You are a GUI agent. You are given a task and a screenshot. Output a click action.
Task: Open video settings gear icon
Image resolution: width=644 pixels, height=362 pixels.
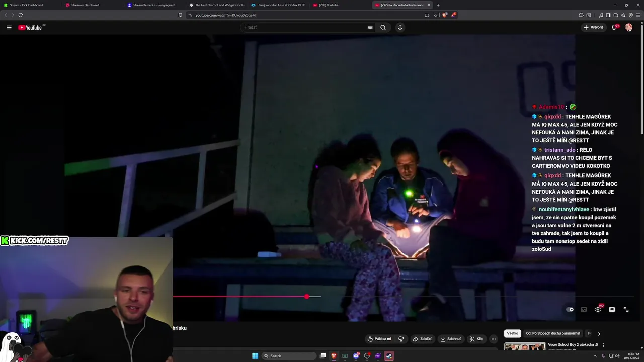pos(598,309)
